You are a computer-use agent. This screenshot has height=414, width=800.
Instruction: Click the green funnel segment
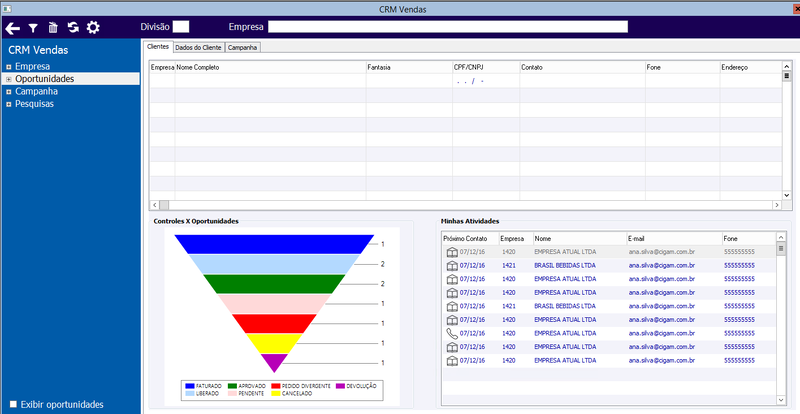274,284
